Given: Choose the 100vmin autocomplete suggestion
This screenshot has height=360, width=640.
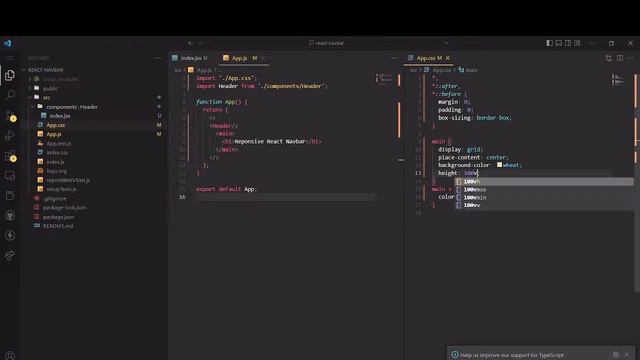Looking at the screenshot, I should coord(544,197).
